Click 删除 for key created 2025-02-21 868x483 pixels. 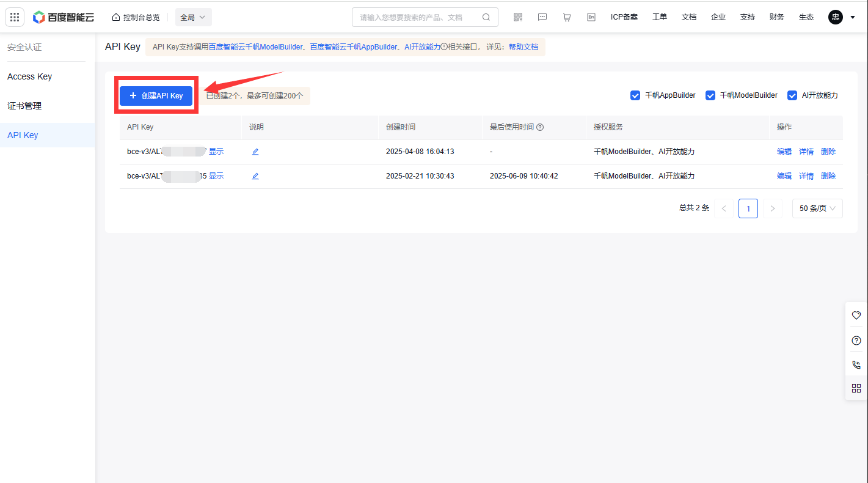click(828, 176)
